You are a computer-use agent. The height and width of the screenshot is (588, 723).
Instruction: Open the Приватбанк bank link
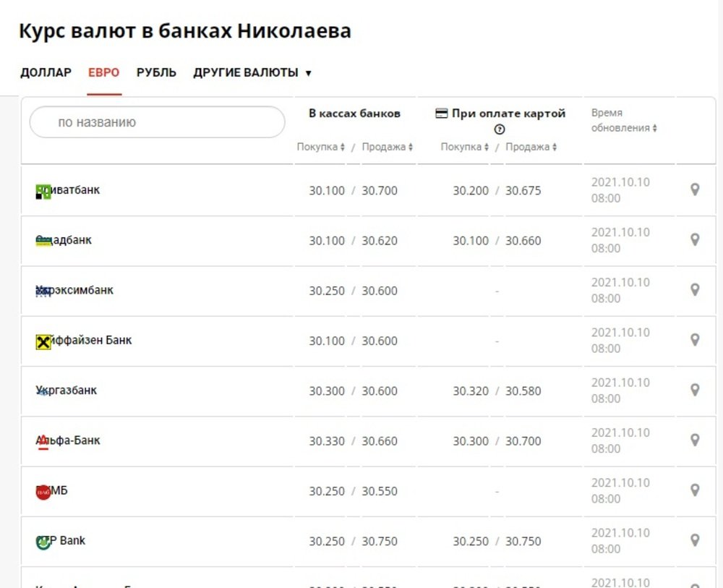pos(68,190)
